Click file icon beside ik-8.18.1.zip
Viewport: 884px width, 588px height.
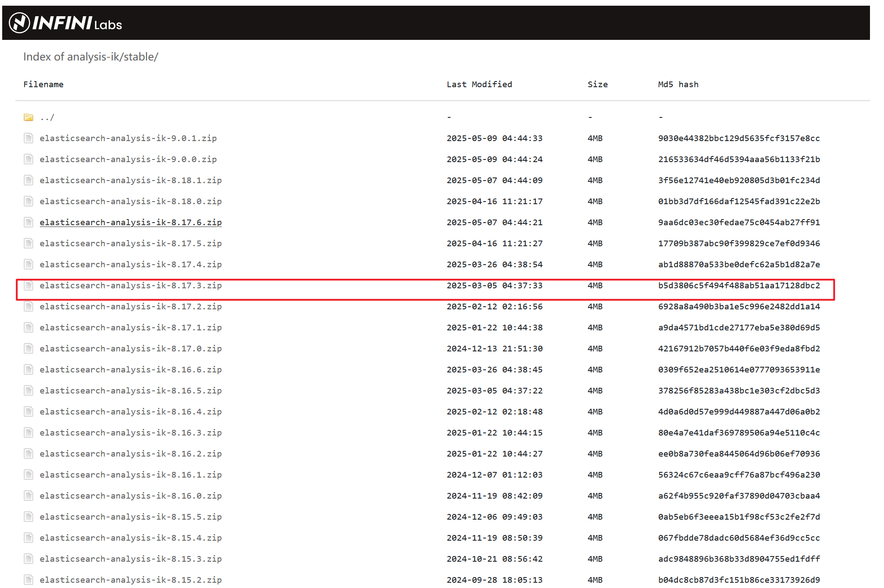[28, 181]
